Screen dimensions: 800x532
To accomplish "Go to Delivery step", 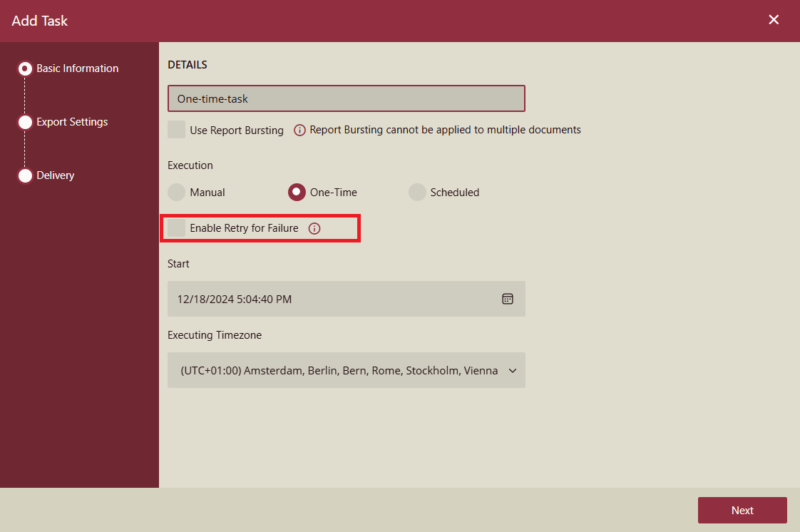I will (46, 175).
